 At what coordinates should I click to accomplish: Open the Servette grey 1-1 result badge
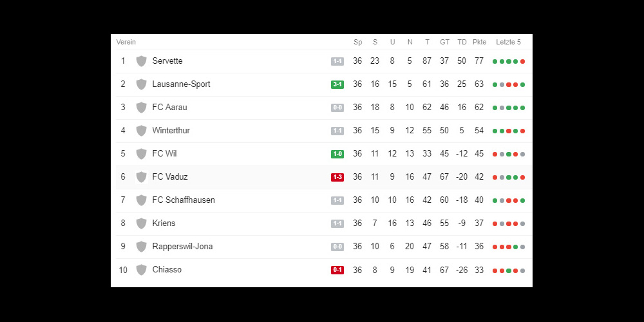coord(337,61)
